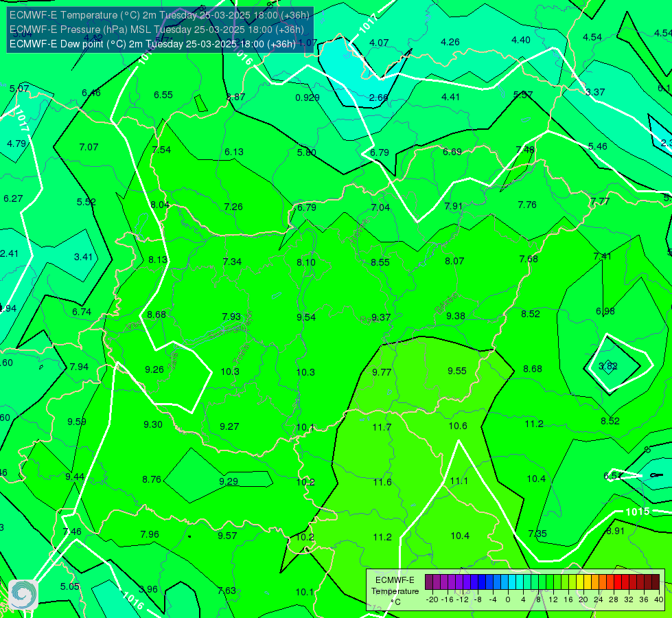The height and width of the screenshot is (618, 672).
Task: Click the 6.98 value on the map
Action: click(x=605, y=311)
